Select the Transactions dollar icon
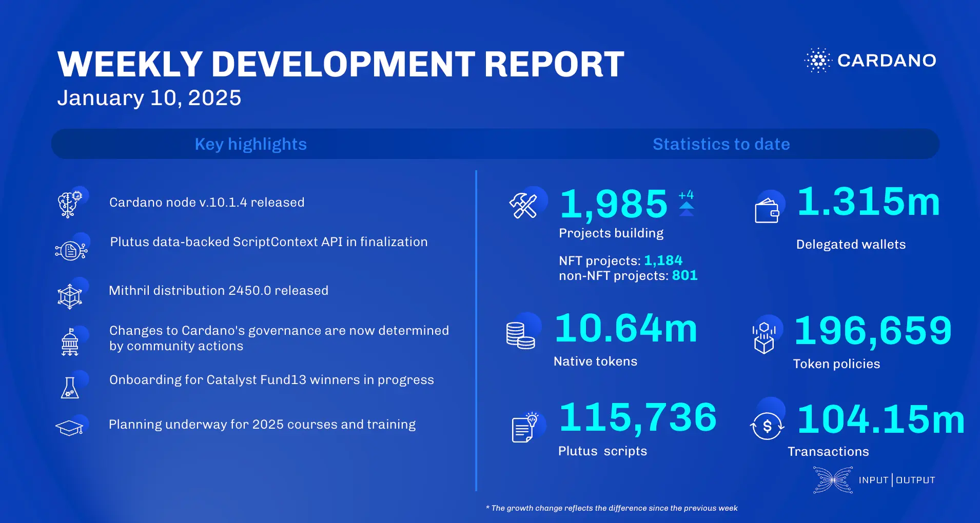980x523 pixels. coord(767,425)
